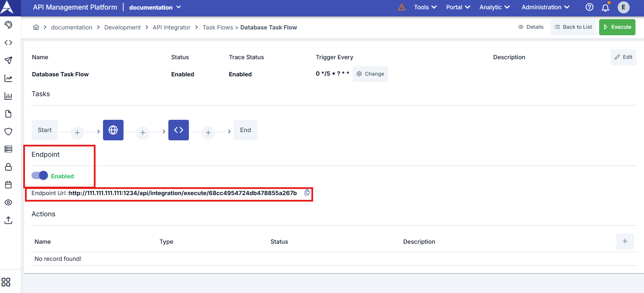
Task: Open the padlock icon in sidebar
Action: 8,167
